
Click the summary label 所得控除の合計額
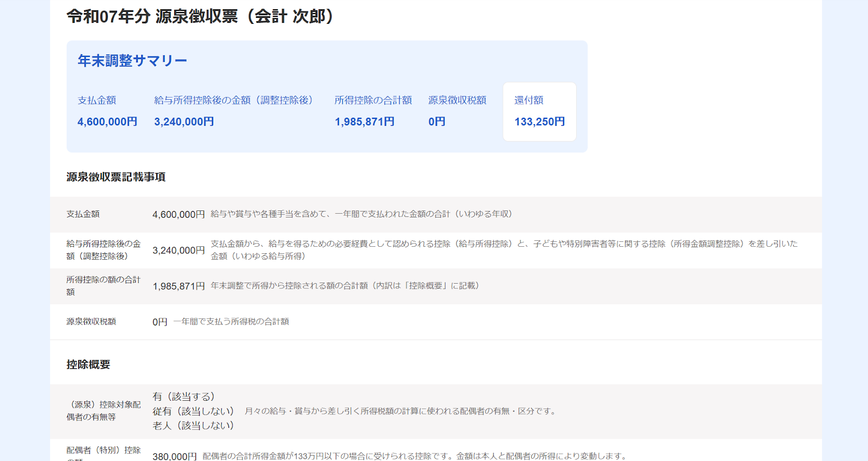pyautogui.click(x=373, y=100)
